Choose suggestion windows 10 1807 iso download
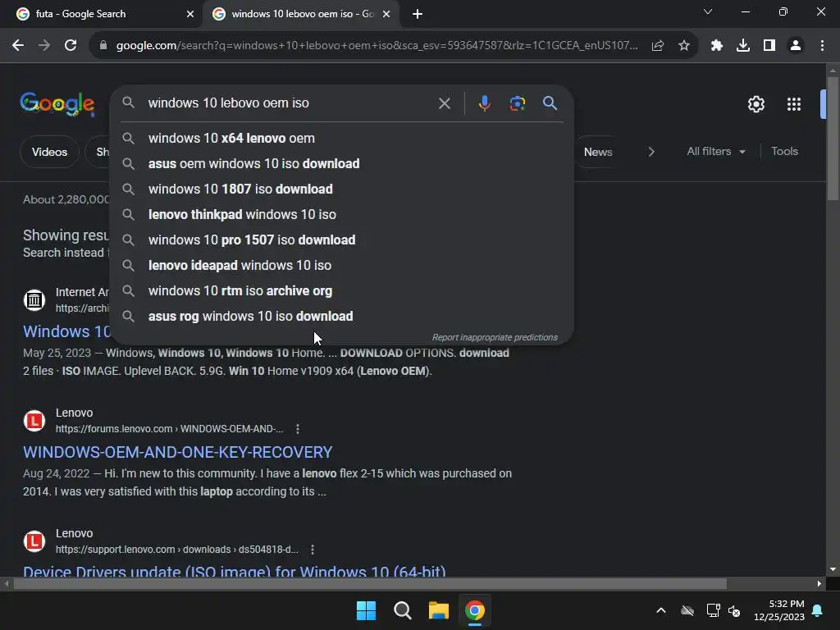 [342, 189]
